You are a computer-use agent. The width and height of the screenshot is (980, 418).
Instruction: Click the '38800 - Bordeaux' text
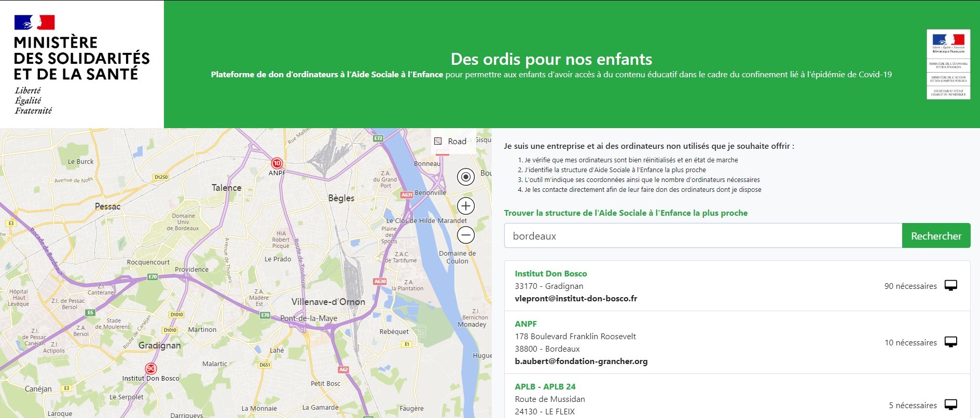[547, 349]
